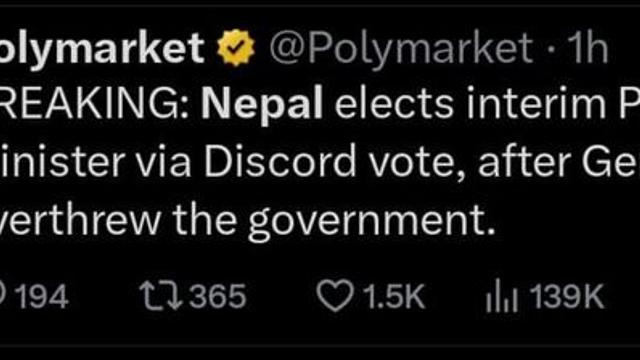The image size is (640, 360).
Task: Click the BREAKING text at tweet start
Action: pos(95,103)
